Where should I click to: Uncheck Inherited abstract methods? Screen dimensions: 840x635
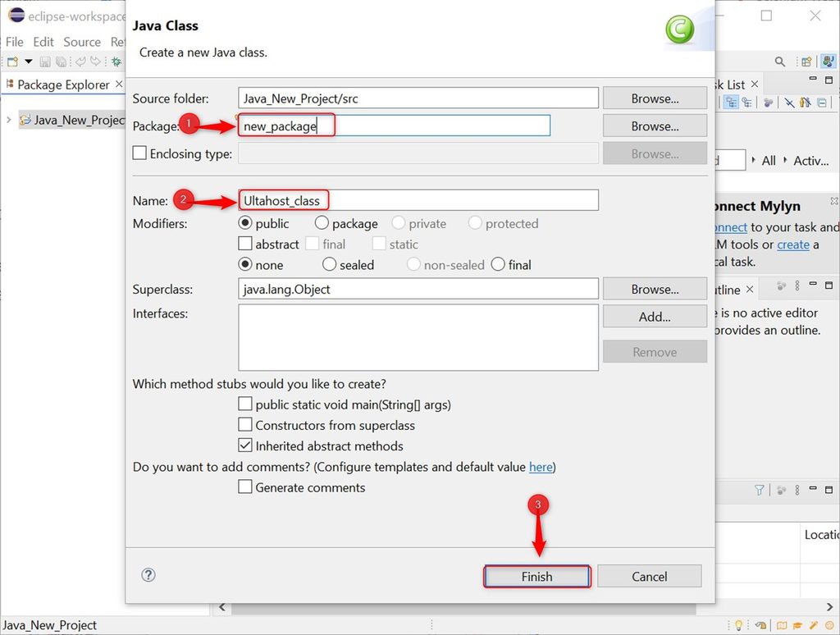[244, 445]
